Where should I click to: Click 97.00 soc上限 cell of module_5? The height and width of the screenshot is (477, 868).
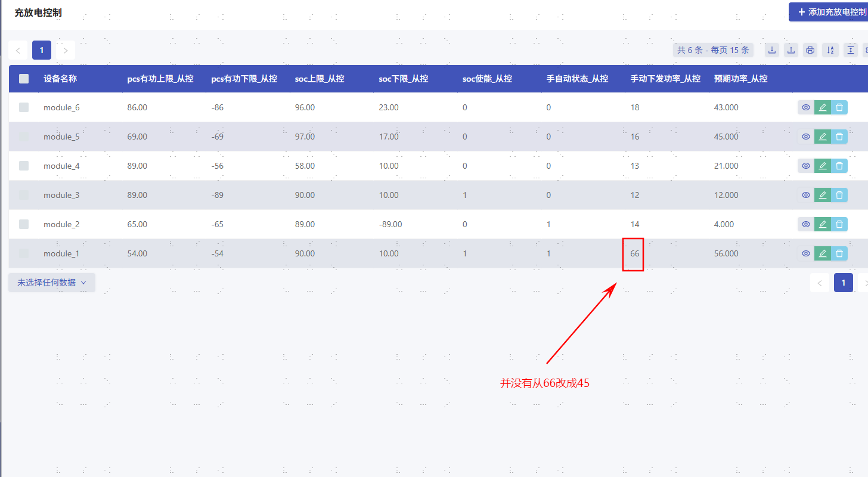coord(305,137)
